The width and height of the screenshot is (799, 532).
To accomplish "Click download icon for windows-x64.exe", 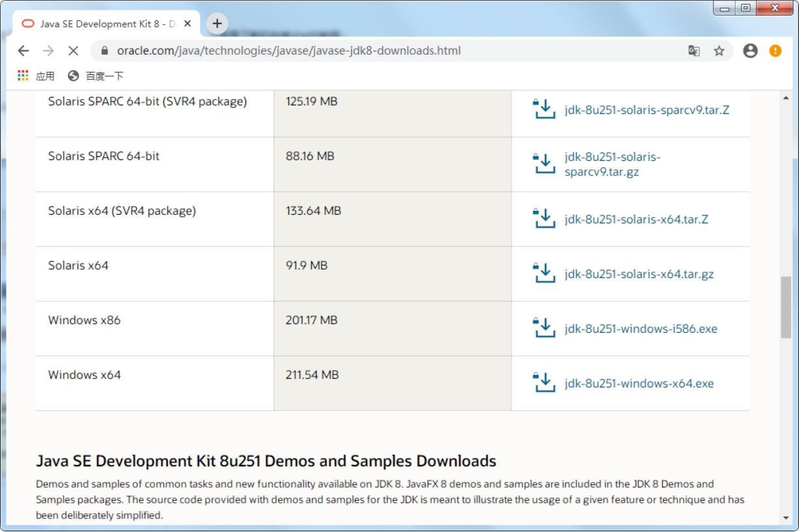I will [x=544, y=383].
